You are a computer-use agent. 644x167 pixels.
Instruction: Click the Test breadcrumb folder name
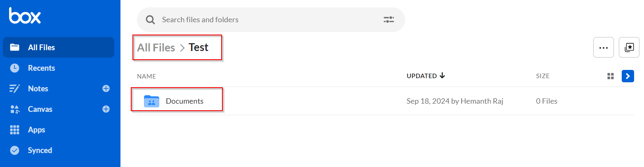198,47
